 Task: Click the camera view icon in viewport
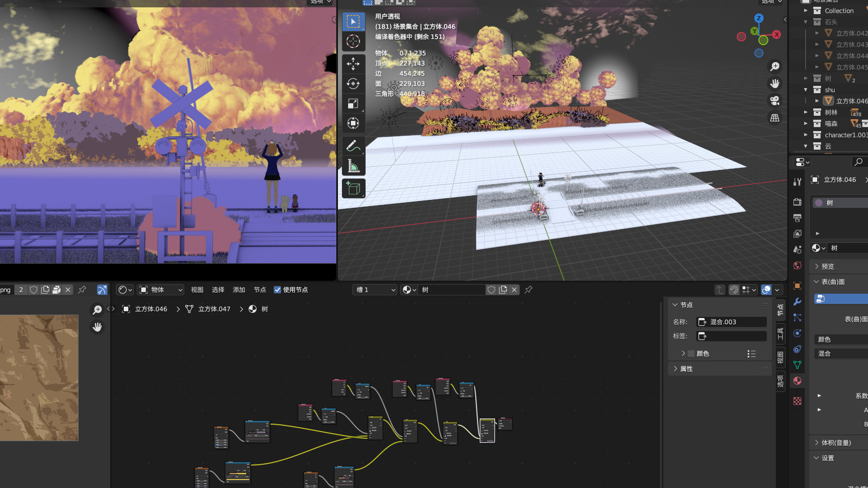pyautogui.click(x=775, y=101)
